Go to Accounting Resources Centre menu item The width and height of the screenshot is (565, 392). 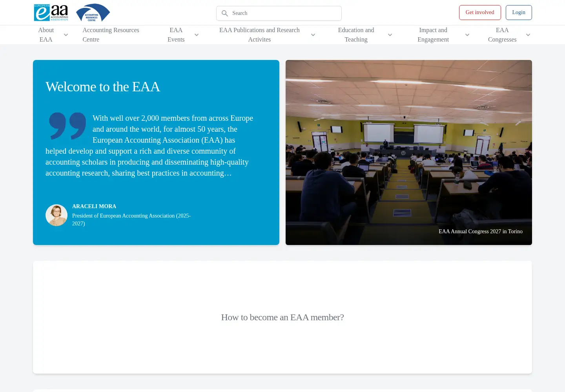(x=111, y=35)
